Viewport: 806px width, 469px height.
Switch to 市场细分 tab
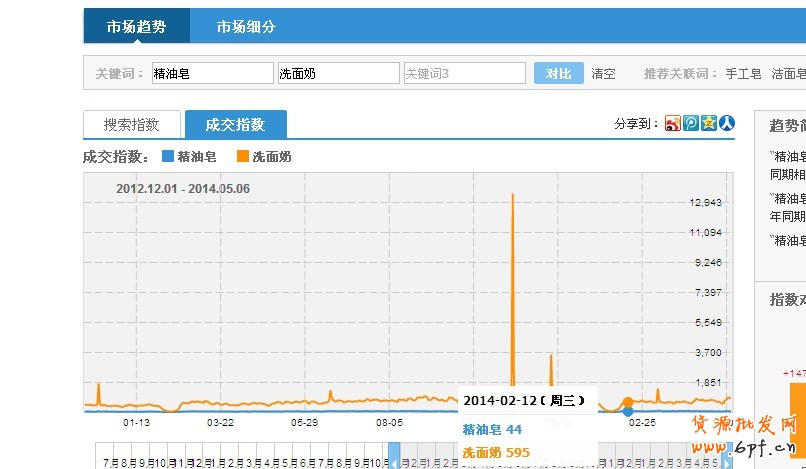click(246, 27)
